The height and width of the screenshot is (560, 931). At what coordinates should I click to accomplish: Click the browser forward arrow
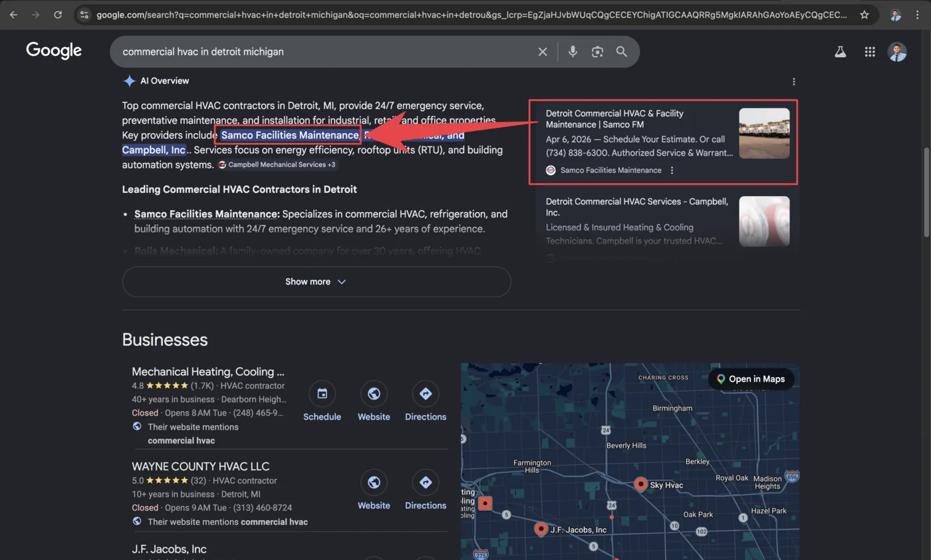coord(35,15)
